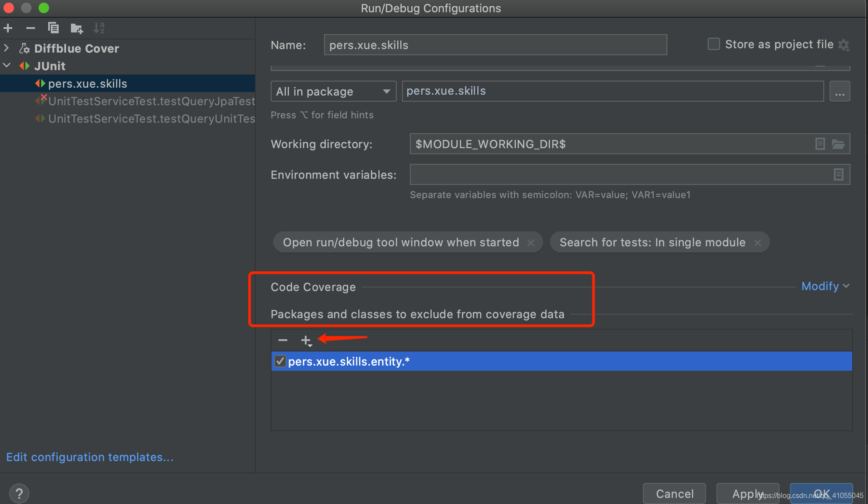Toggle the pers.xue.skills.entity.* exclusion checkbox
The image size is (868, 504).
(280, 361)
